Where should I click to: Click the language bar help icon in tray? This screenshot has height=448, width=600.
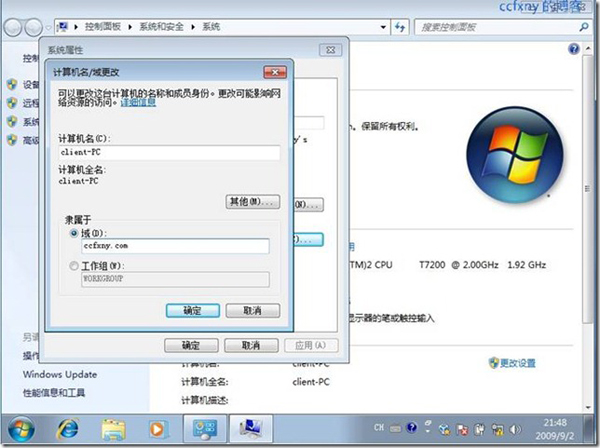412,427
